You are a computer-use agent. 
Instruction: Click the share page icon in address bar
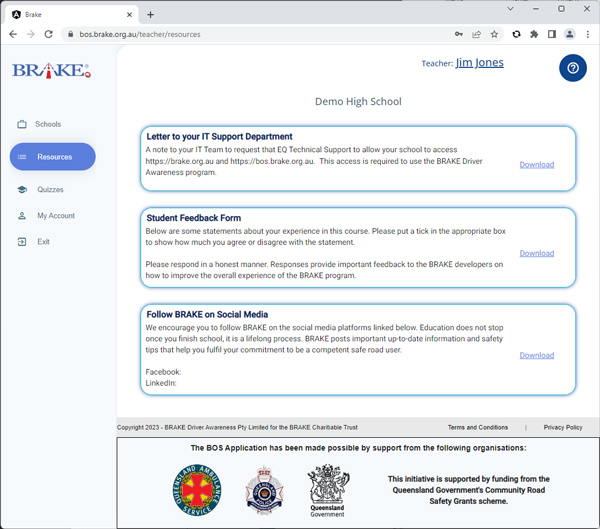click(476, 34)
